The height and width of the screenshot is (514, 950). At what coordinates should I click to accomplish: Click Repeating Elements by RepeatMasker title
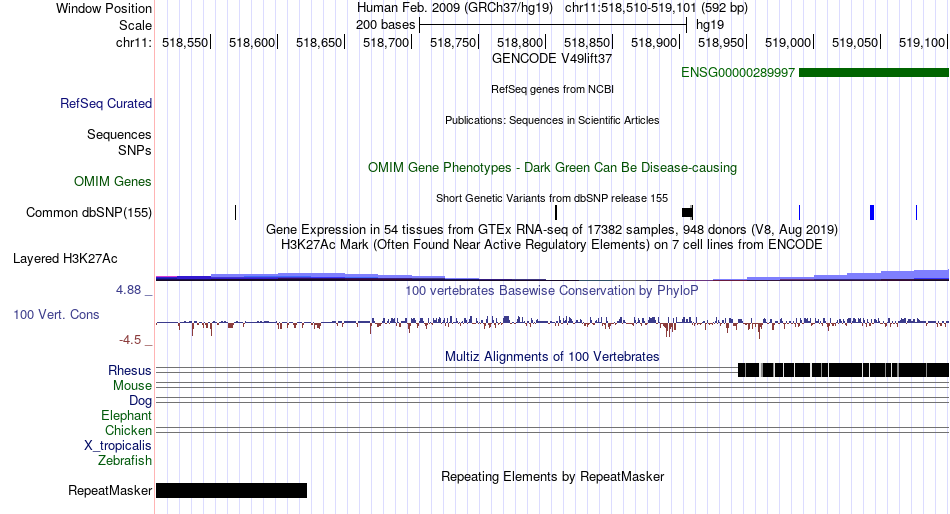click(x=552, y=476)
